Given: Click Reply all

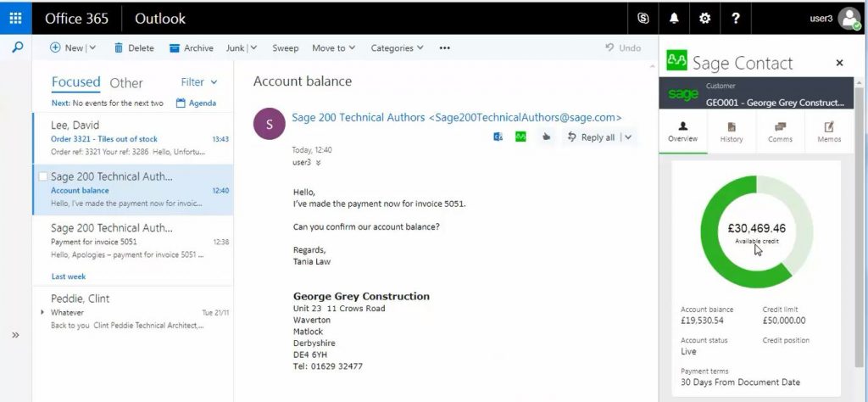Looking at the screenshot, I should [591, 137].
